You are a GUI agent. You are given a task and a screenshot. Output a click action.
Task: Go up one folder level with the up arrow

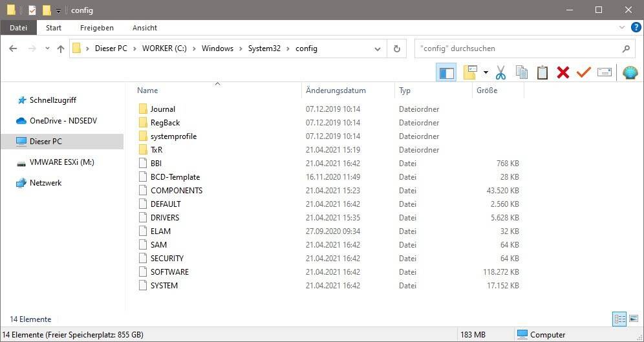click(x=61, y=48)
